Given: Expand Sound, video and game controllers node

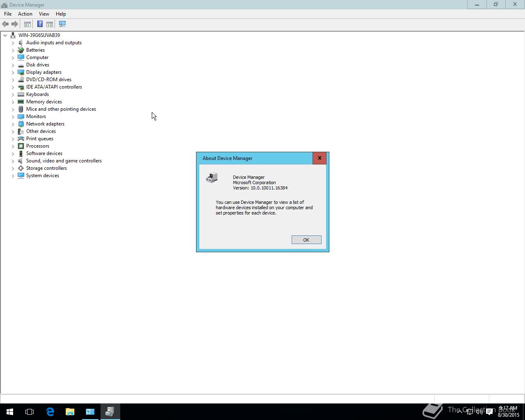Looking at the screenshot, I should tap(13, 161).
